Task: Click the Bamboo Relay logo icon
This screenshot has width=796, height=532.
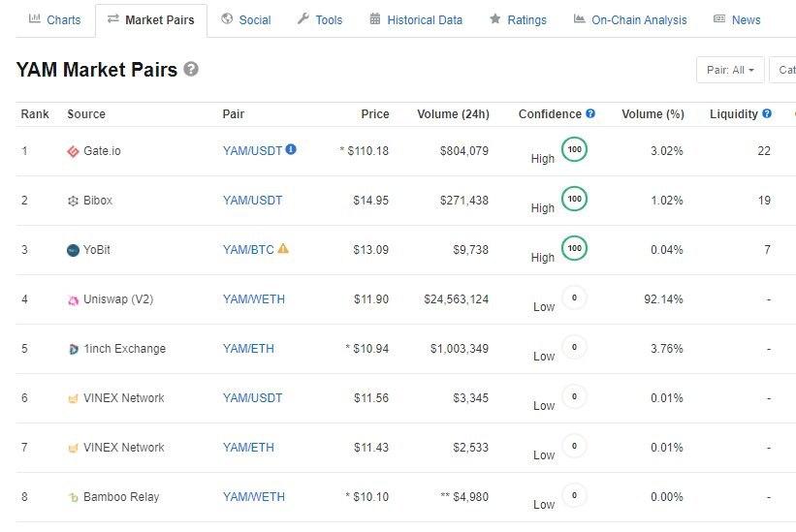Action: [73, 497]
